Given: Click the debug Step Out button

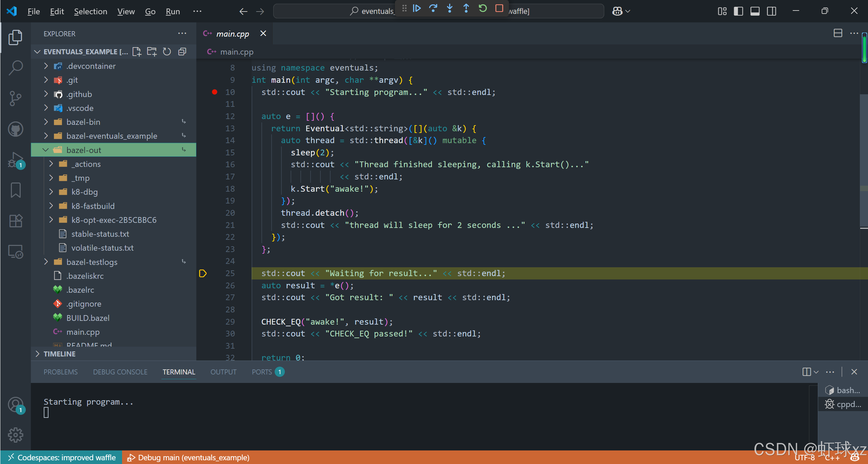Looking at the screenshot, I should 466,8.
